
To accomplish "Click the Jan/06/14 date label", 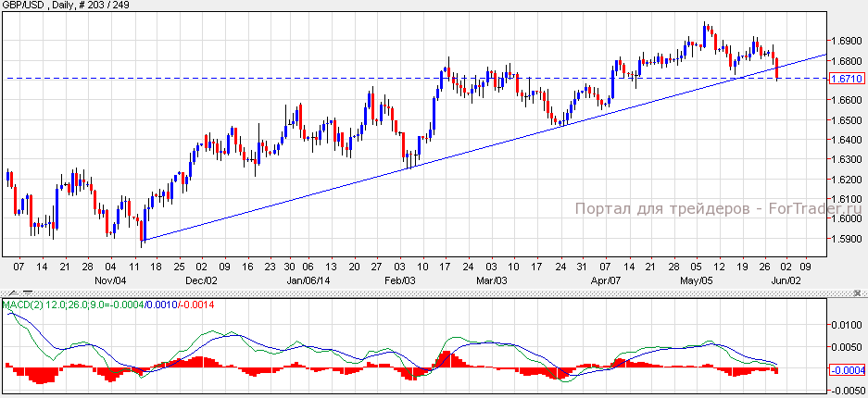I will point(310,279).
